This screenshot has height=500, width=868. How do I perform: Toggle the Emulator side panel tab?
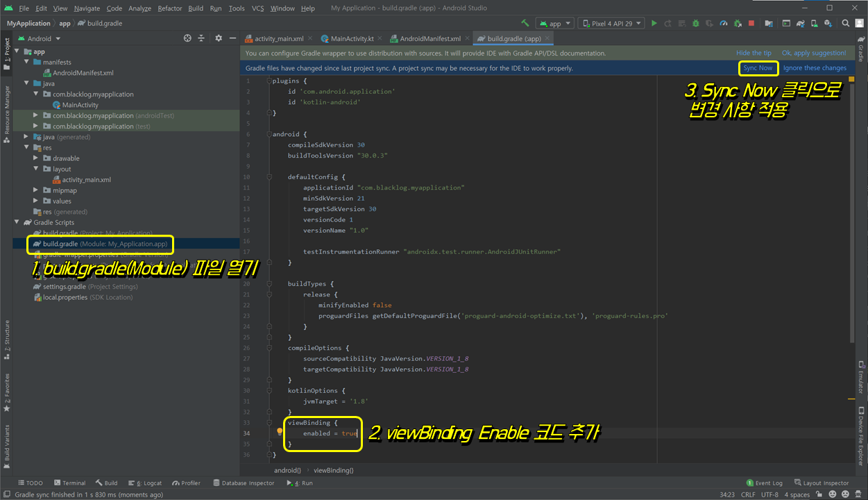pos(861,377)
